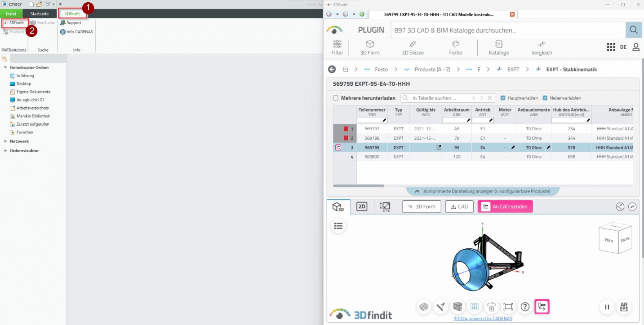
Task: Pause the 3D model rotation
Action: tap(607, 307)
